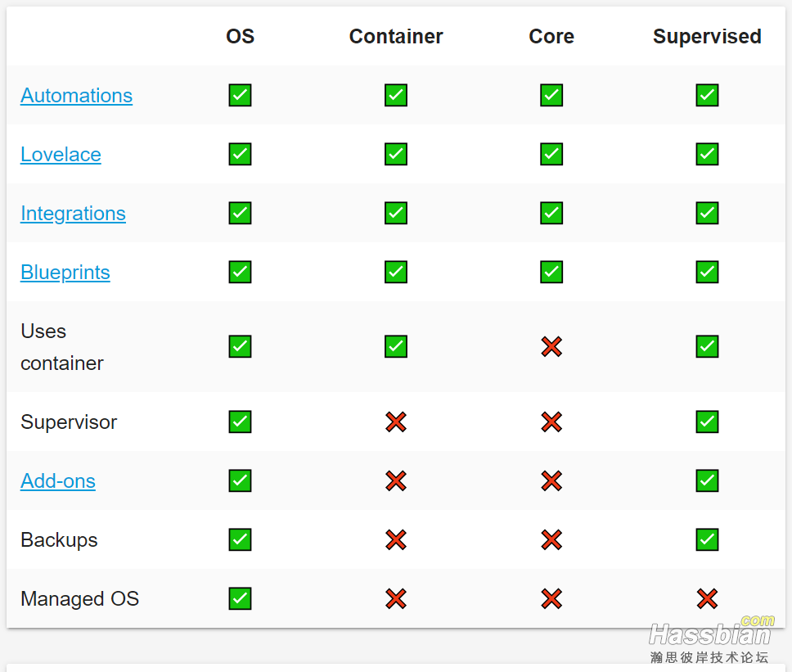Click the Container column header
Image resolution: width=792 pixels, height=672 pixels.
[x=396, y=37]
